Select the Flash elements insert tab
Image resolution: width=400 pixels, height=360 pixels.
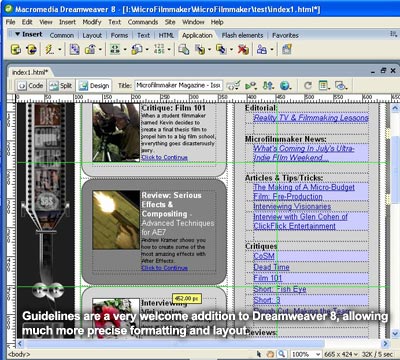[242, 35]
